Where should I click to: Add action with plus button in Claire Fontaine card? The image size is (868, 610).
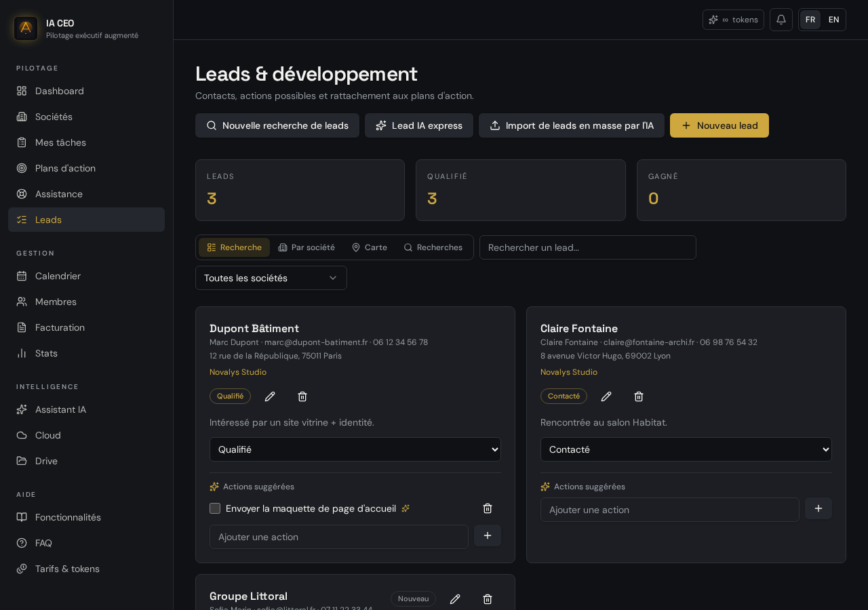pos(818,508)
